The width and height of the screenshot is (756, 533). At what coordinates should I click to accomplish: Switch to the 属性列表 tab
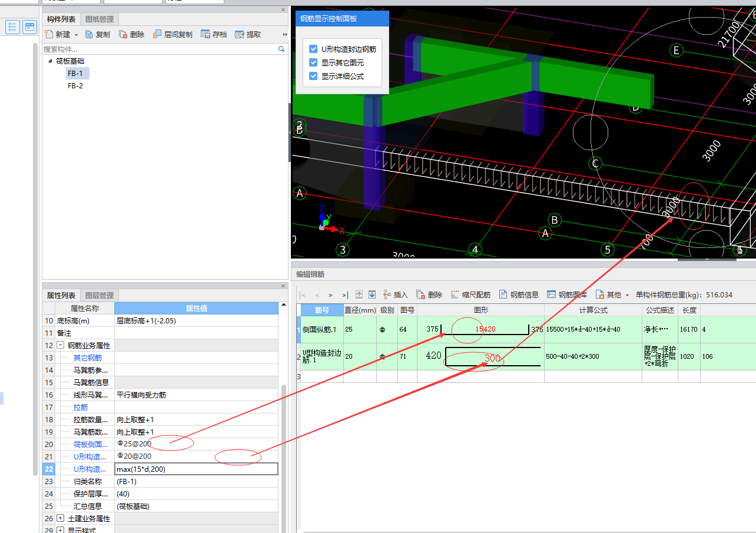pos(61,295)
